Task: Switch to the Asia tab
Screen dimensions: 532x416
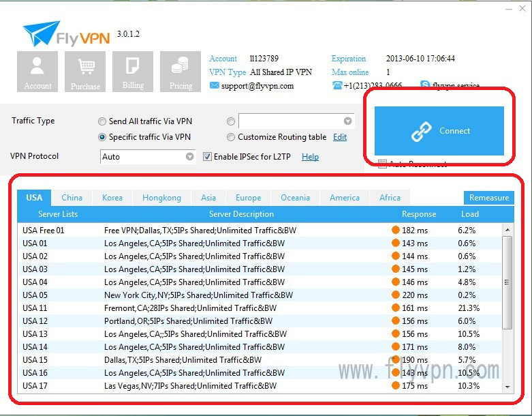Action: click(x=208, y=198)
